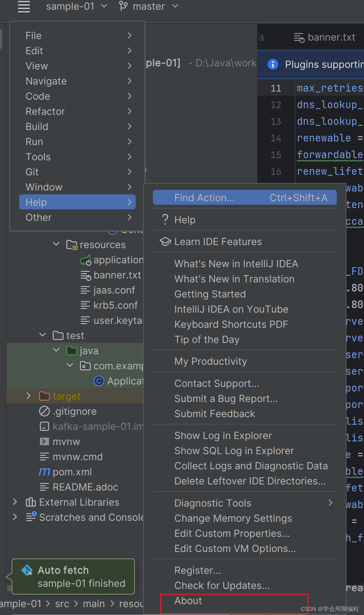Image resolution: width=364 pixels, height=615 pixels.
Task: Collapse the resources folder
Action: click(56, 244)
